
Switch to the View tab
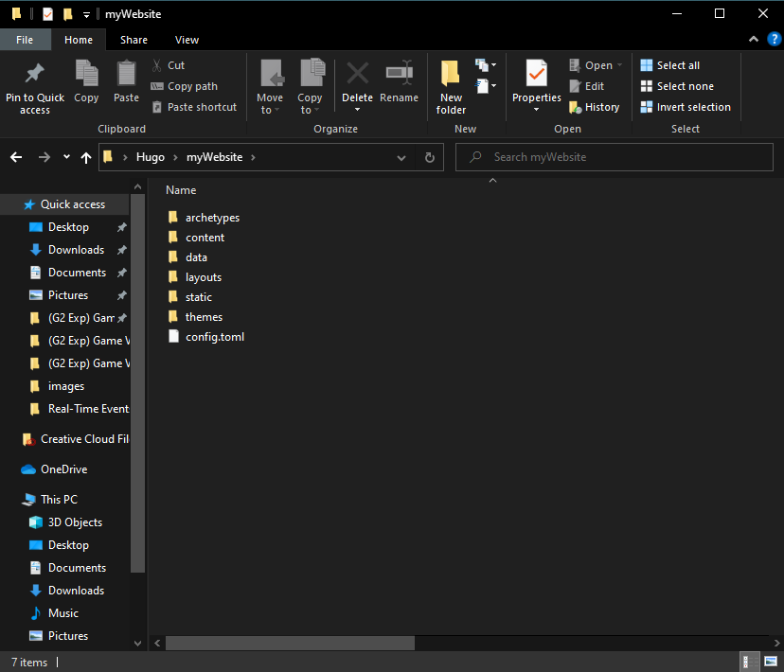pyautogui.click(x=187, y=40)
